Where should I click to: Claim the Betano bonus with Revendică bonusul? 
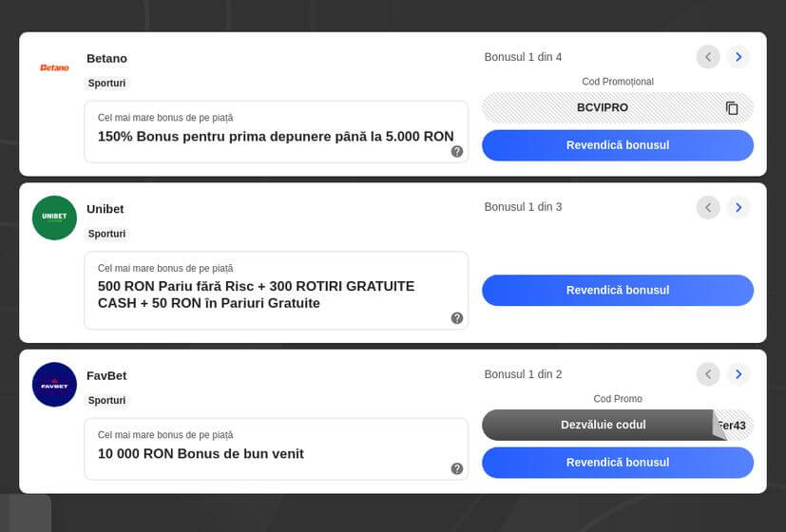pyautogui.click(x=618, y=145)
